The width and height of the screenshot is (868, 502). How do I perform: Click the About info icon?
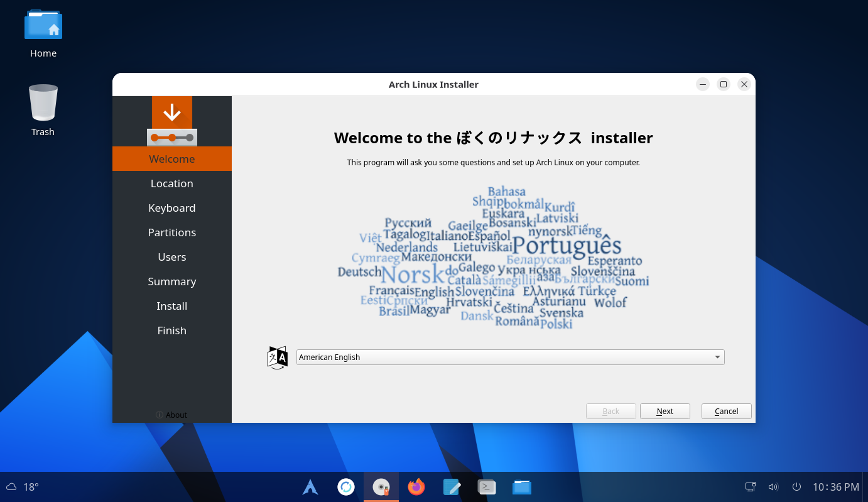pos(160,415)
